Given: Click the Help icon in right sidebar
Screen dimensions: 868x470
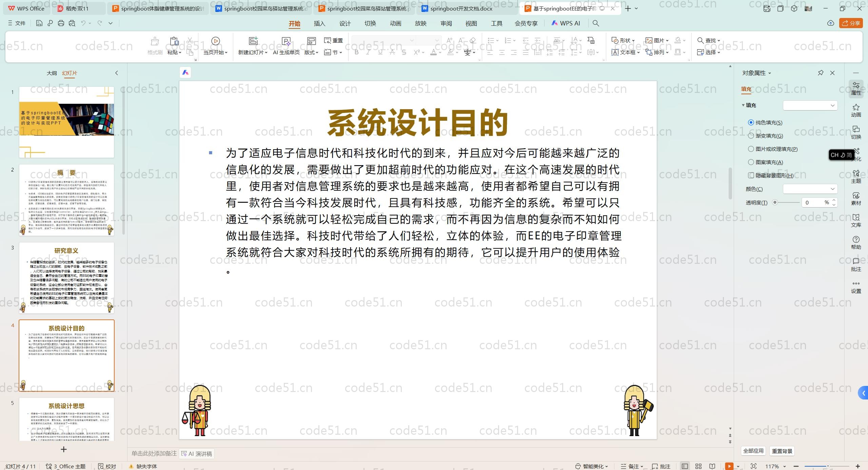Looking at the screenshot, I should 856,242.
